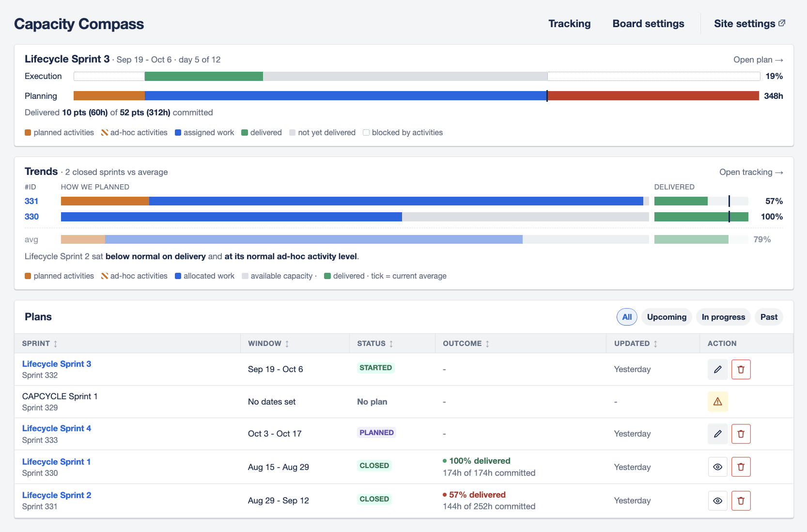The height and width of the screenshot is (532, 807).
Task: Click the PLANNED status badge
Action: (376, 433)
